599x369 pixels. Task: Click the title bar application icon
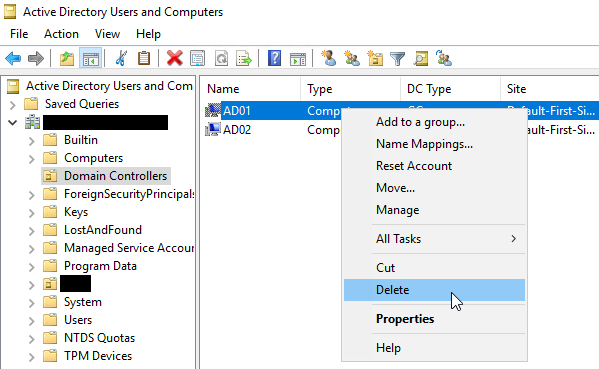10,11
